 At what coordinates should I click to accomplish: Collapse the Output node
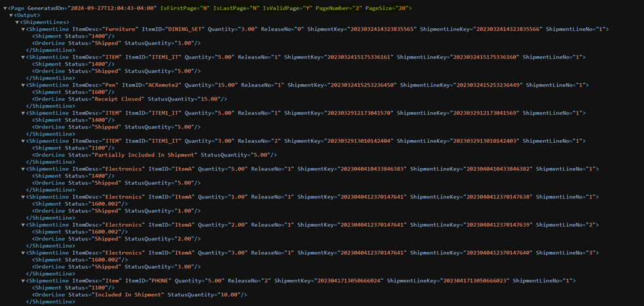coord(11,15)
